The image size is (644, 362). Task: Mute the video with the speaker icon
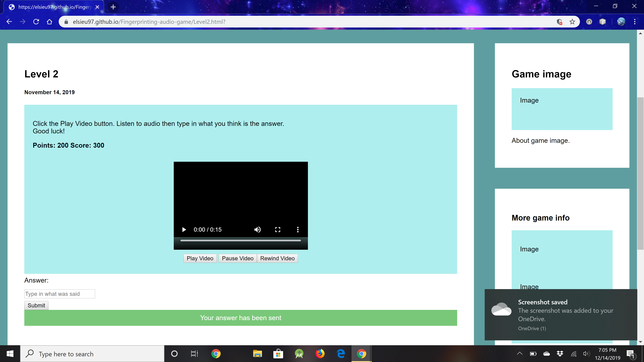[x=257, y=229]
